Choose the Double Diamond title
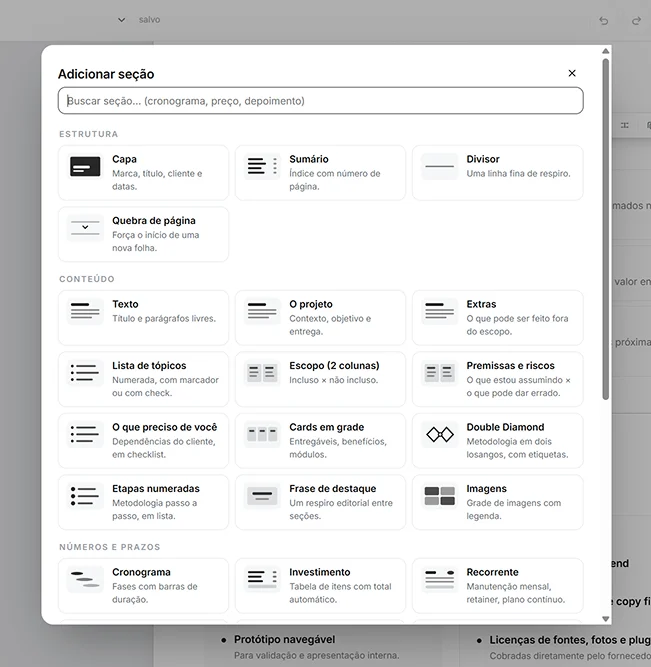651x667 pixels. coord(505,427)
